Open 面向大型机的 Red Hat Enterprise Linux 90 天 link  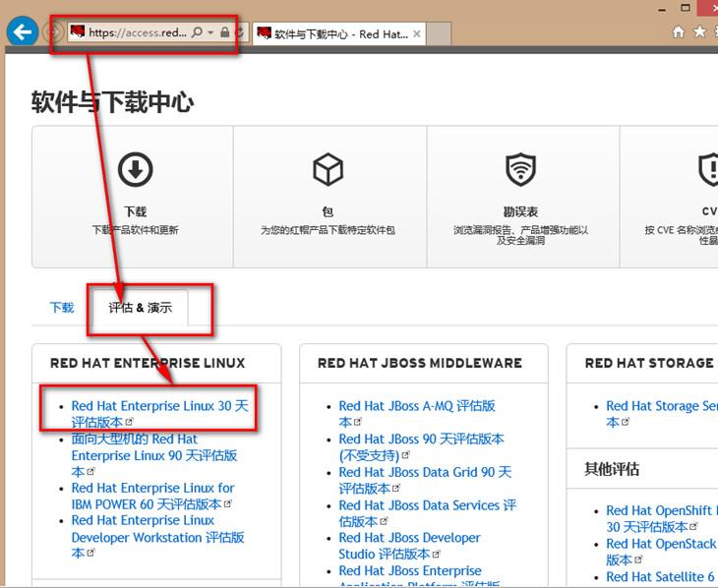coord(153,455)
